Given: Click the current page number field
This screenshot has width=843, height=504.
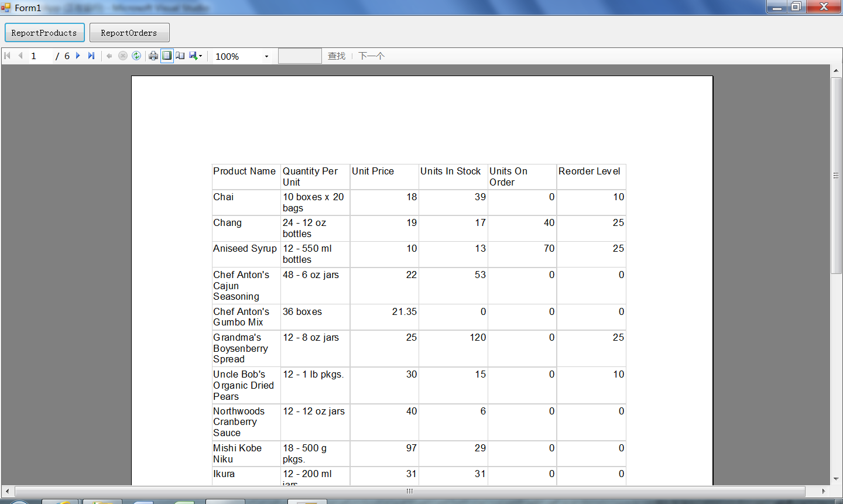Looking at the screenshot, I should coord(40,56).
